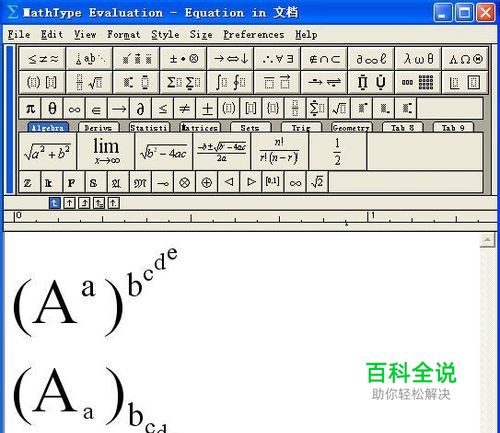Open the integral templates palette
This screenshot has height=433, width=500.
click(230, 82)
